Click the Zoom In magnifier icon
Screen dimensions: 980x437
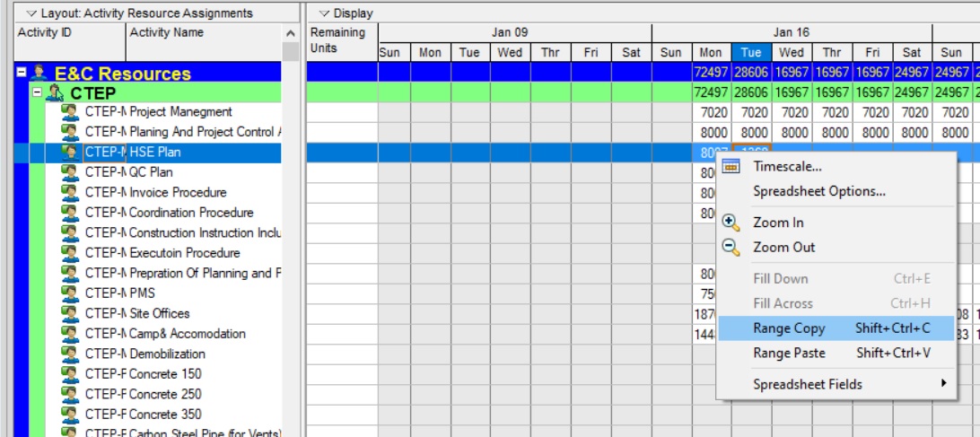731,223
